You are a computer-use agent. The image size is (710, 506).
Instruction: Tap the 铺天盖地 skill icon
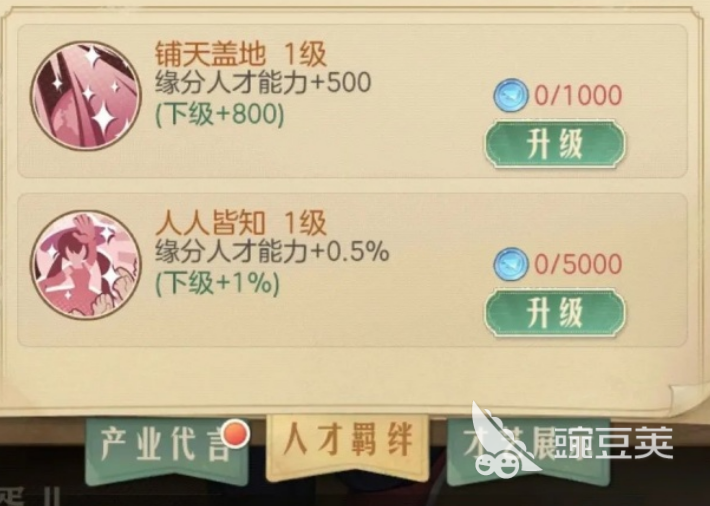pos(86,96)
